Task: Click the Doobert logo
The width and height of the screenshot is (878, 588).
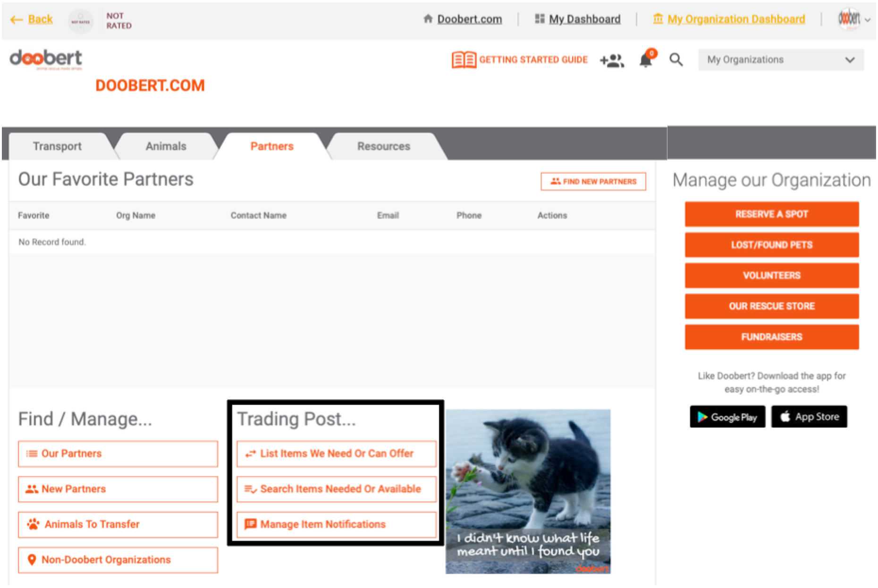Action: coord(46,59)
